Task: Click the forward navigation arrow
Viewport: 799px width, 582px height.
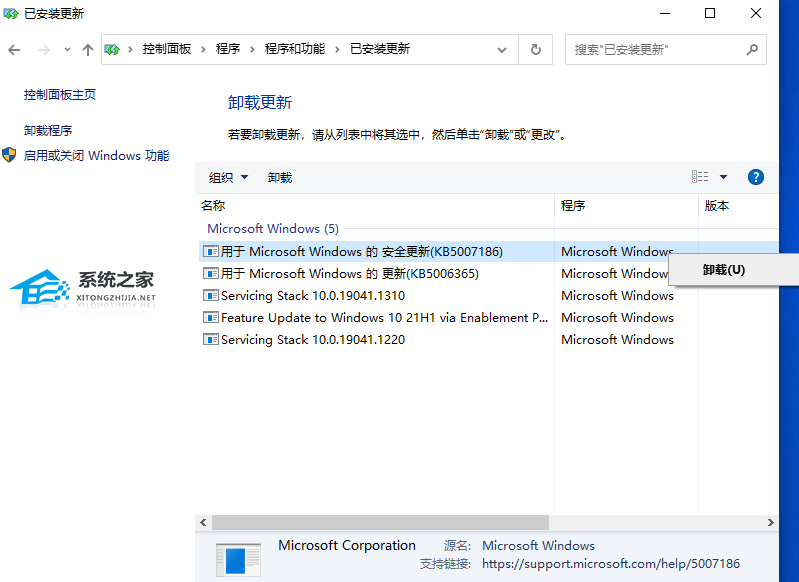Action: tap(44, 49)
